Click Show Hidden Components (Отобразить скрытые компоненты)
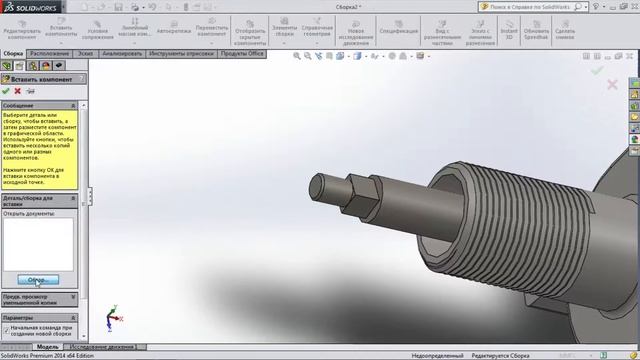This screenshot has width=640, height=360. point(250,33)
